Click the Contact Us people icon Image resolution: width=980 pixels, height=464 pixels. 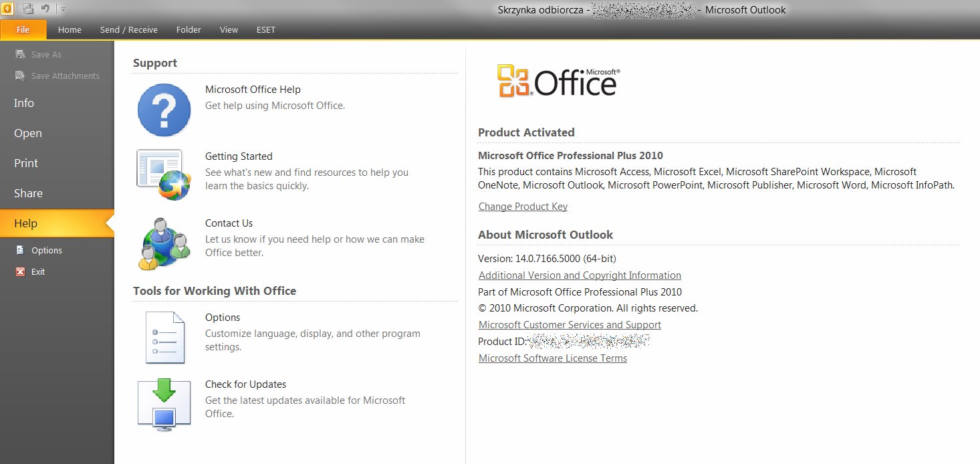(x=164, y=243)
